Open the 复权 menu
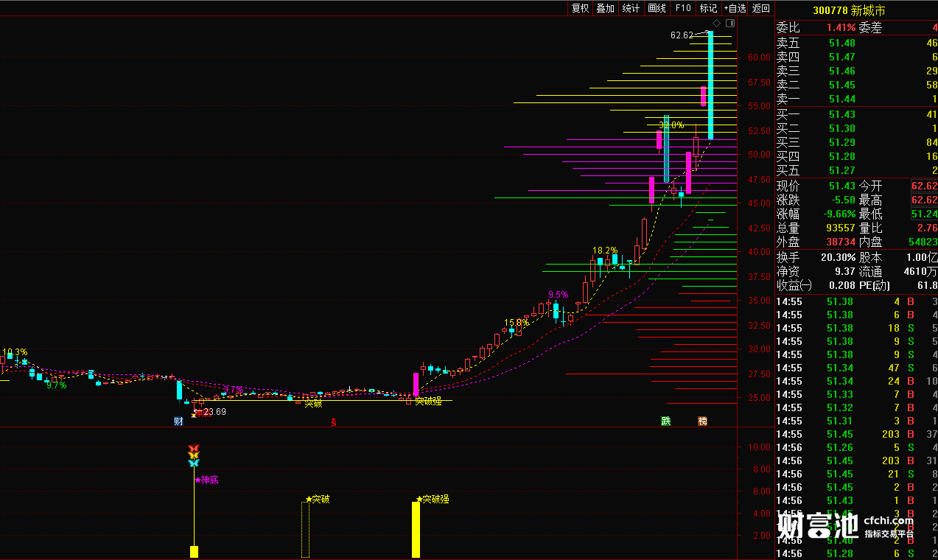The height and width of the screenshot is (560, 938). click(581, 8)
